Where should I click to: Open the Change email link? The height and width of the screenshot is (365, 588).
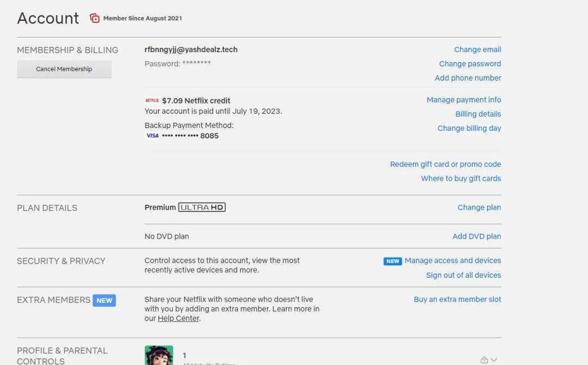pos(477,50)
